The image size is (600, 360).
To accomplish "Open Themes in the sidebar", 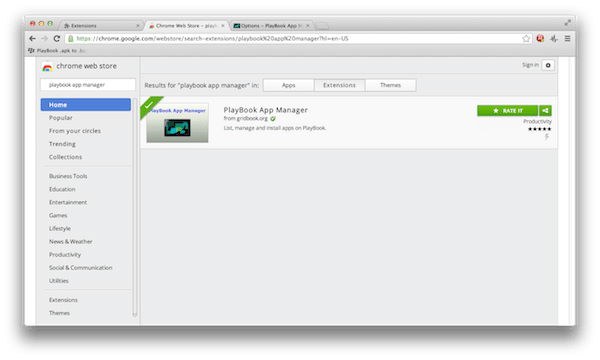I will click(x=59, y=313).
